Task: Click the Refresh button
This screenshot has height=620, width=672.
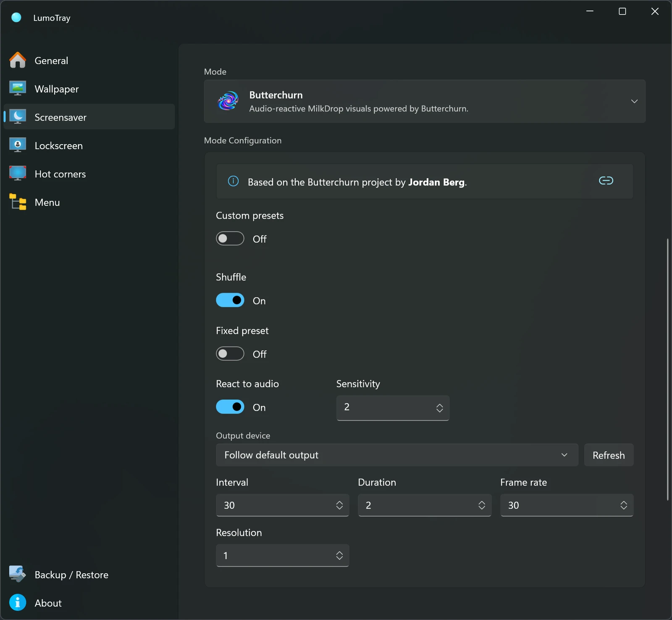Action: click(x=609, y=455)
